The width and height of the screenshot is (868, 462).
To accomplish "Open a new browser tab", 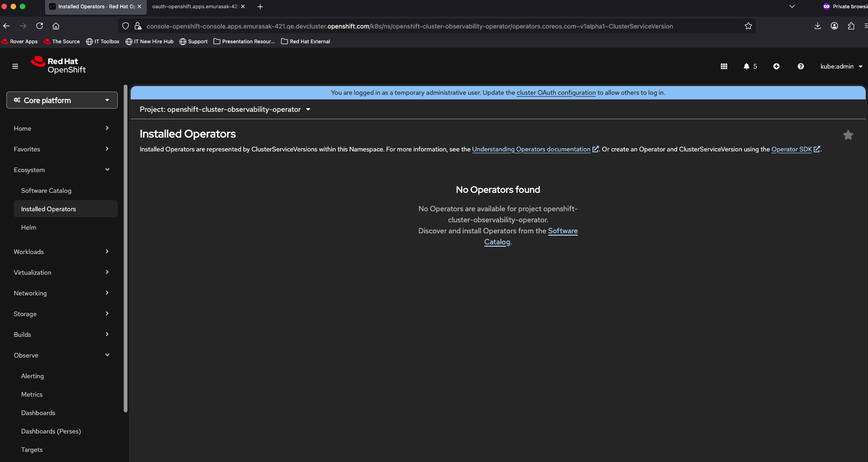I will pyautogui.click(x=260, y=6).
